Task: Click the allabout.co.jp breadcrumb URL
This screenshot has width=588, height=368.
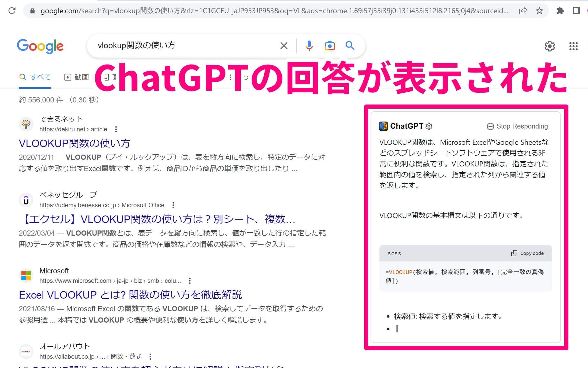Action: (x=91, y=357)
